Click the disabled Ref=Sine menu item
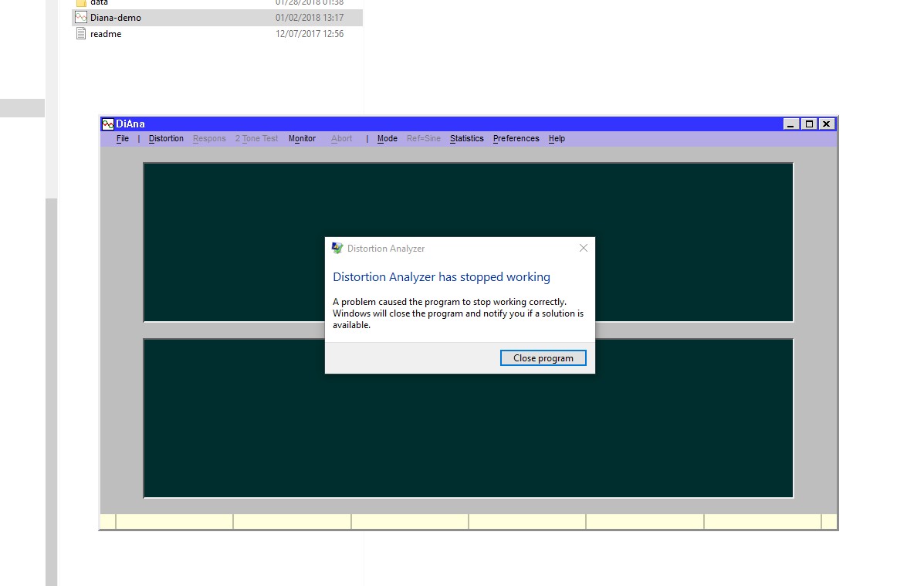924x586 pixels. click(424, 138)
